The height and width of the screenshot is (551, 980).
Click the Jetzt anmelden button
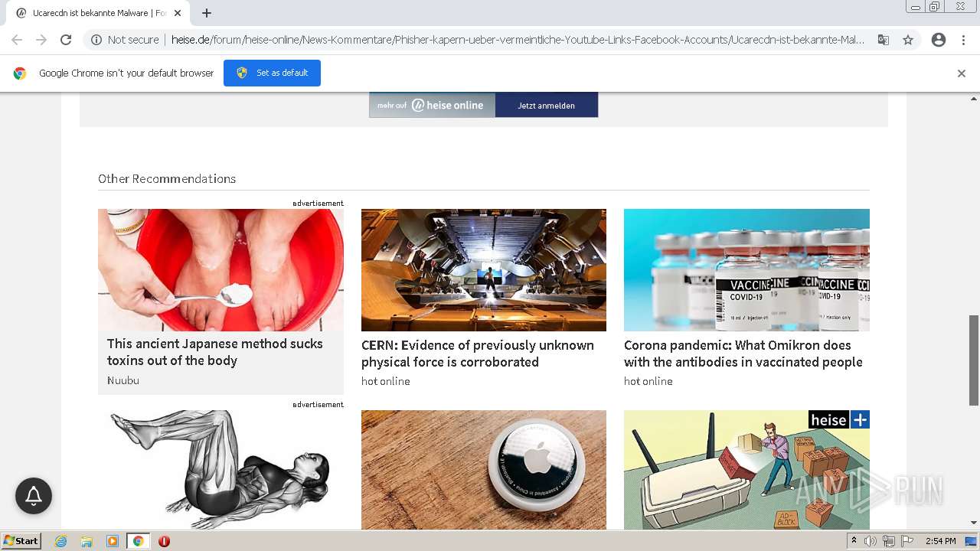[547, 106]
